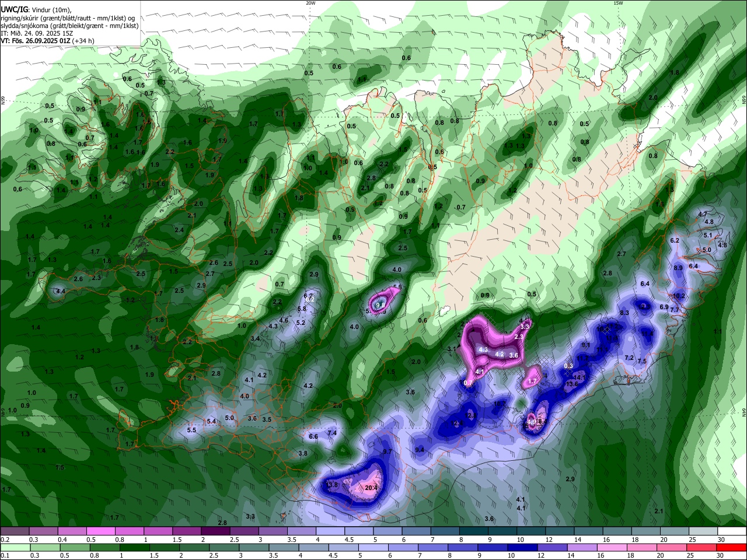This screenshot has height=560, width=747.
Task: Click the 7.4 precipitation value on the map
Action: tap(332, 433)
